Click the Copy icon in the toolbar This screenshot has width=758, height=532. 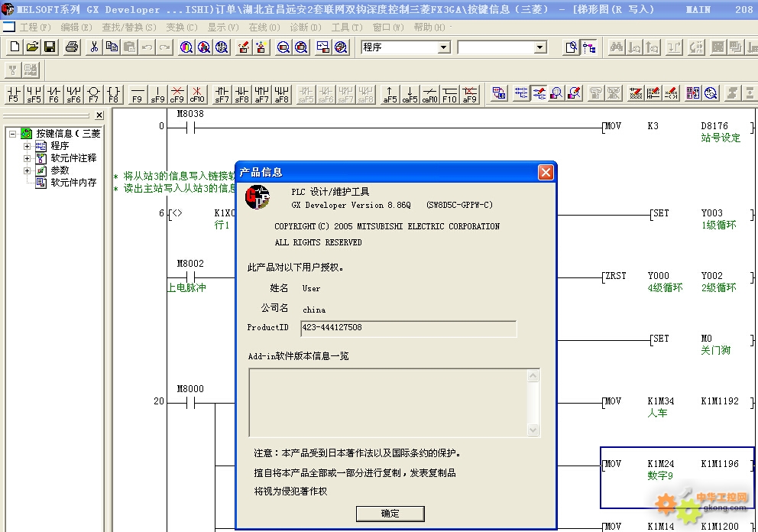pos(112,47)
